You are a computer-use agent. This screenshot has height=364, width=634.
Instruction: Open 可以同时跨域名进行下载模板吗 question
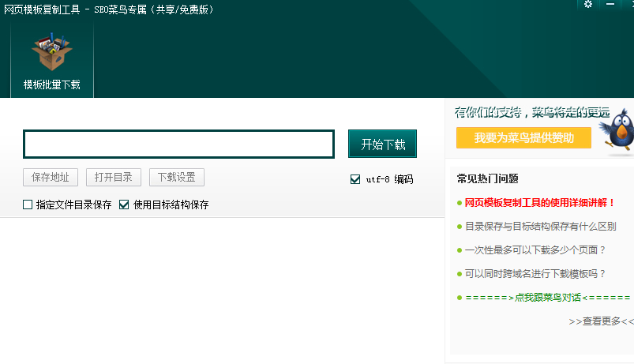pyautogui.click(x=535, y=274)
